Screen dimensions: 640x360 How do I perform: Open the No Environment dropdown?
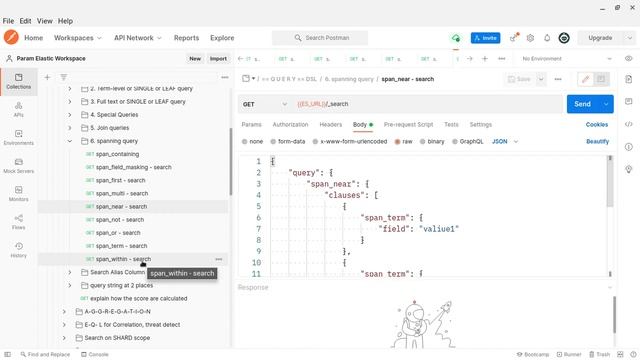[x=567, y=59]
